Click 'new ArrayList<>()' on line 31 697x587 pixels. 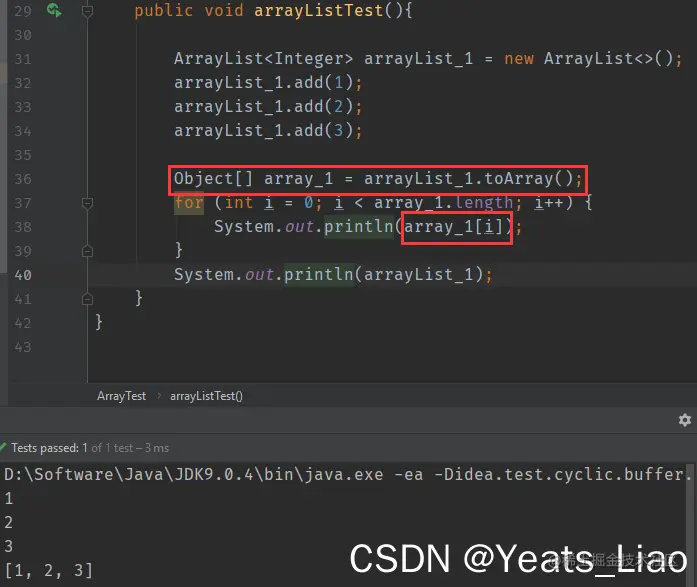coord(589,59)
